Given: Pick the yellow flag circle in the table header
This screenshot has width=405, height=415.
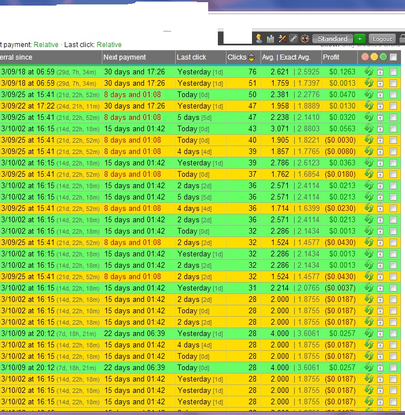Looking at the screenshot, I should [374, 57].
